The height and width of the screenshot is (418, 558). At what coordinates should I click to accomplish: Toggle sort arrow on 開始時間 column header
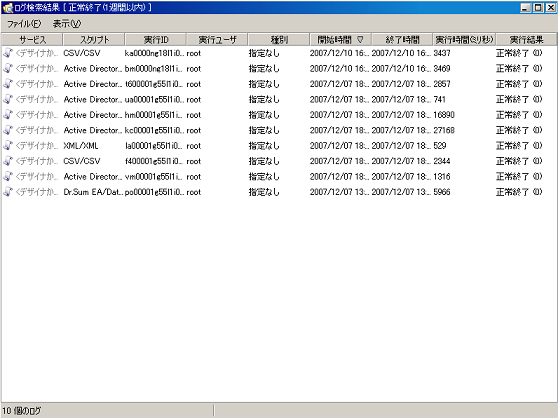[360, 39]
